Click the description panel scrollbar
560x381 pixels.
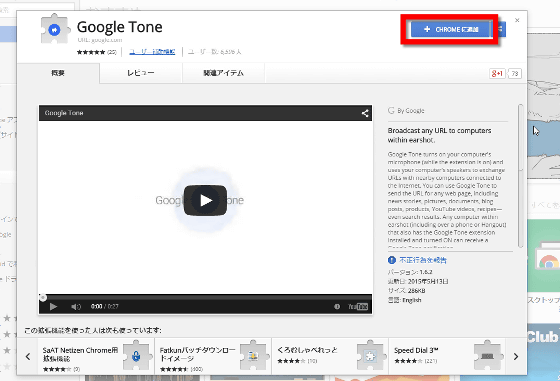pyautogui.click(x=521, y=175)
